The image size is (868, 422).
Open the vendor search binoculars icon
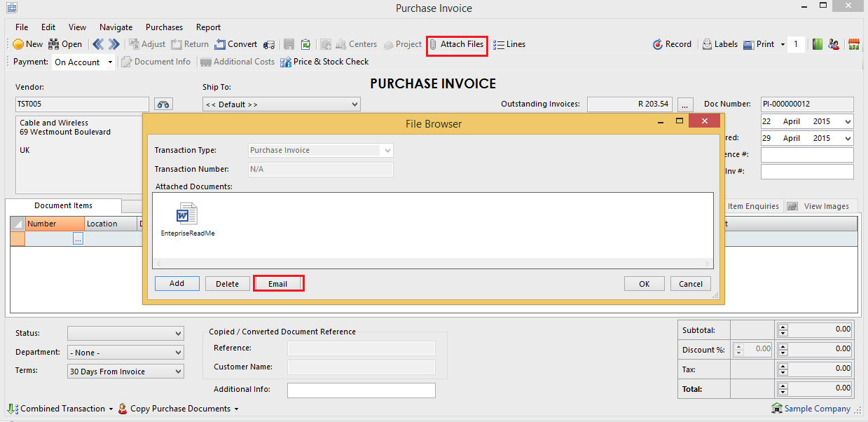(163, 104)
